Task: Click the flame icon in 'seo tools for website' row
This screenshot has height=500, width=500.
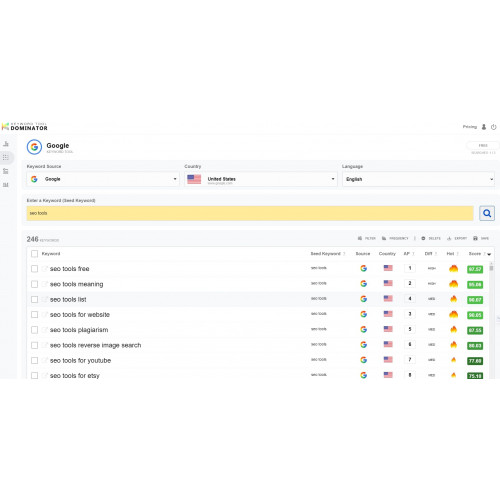Action: pos(453,314)
